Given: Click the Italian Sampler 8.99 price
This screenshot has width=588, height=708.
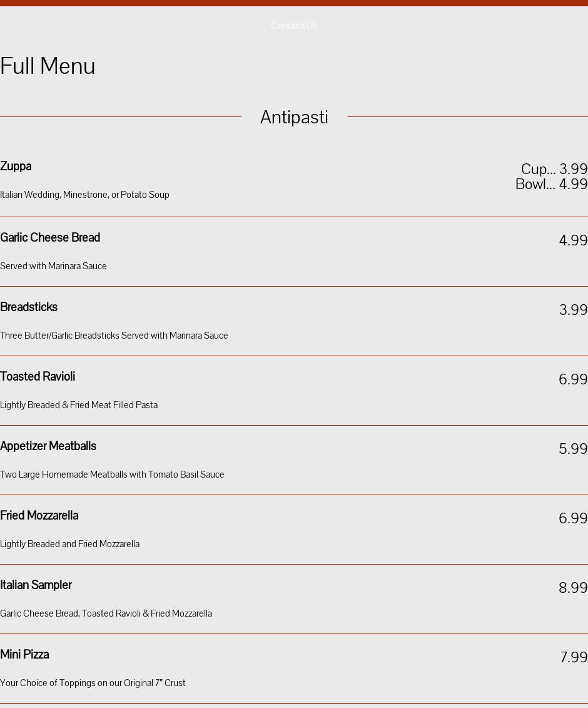Looking at the screenshot, I should pyautogui.click(x=572, y=588).
